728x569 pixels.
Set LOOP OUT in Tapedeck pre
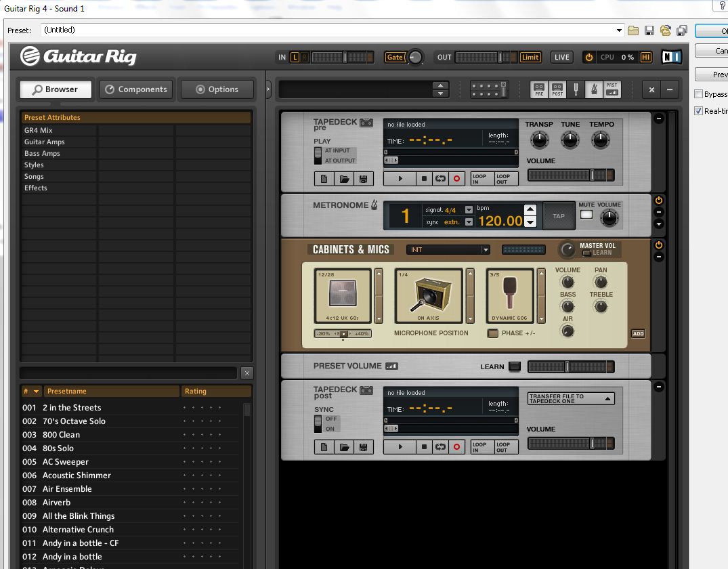506,179
